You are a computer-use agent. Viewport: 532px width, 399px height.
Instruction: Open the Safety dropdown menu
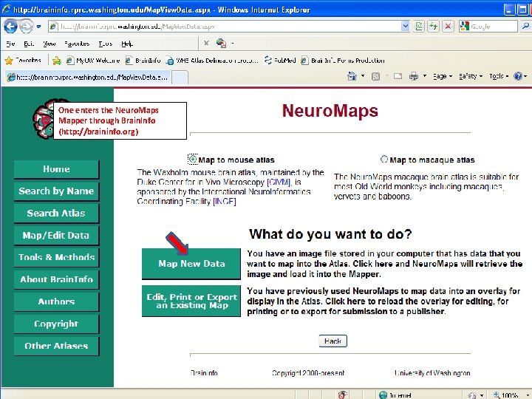470,76
